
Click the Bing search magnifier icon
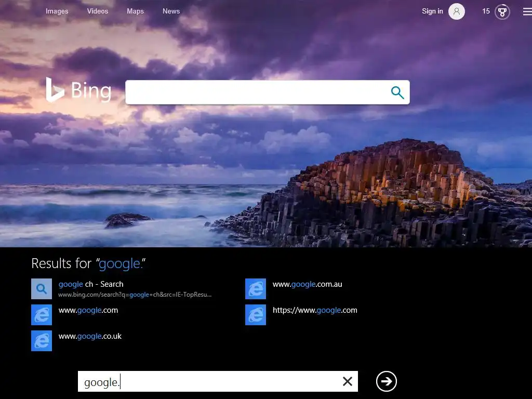[397, 92]
